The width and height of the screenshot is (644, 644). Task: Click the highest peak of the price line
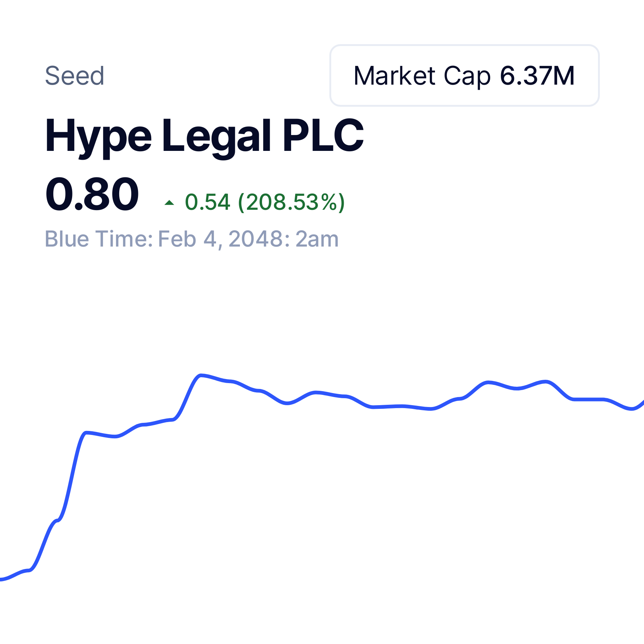tap(201, 375)
